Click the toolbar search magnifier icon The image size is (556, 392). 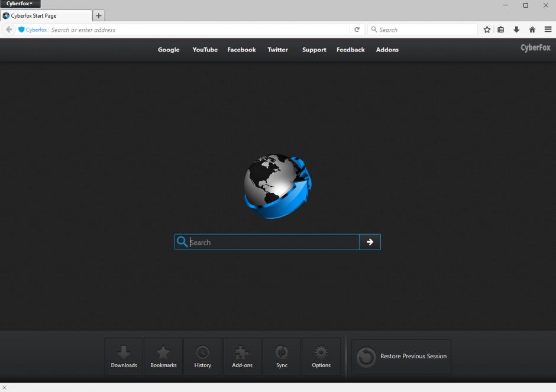click(x=374, y=30)
